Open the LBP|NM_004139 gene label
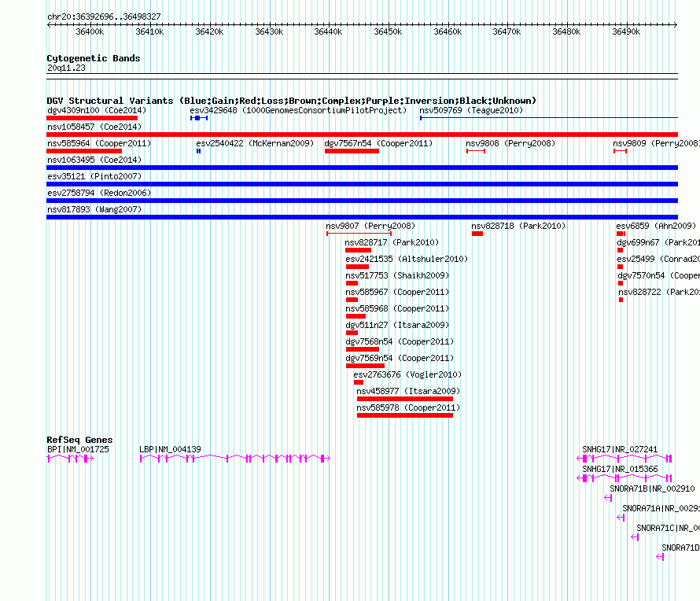 coord(170,449)
